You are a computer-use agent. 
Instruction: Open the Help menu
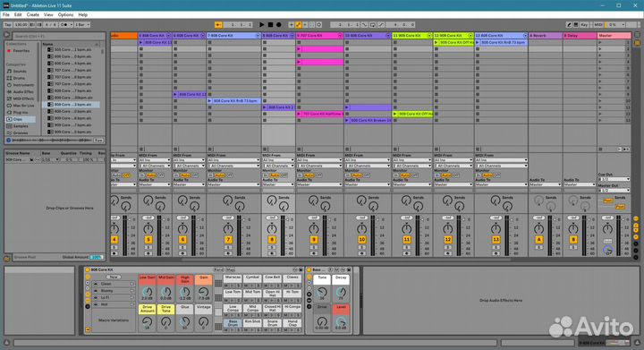[x=82, y=14]
